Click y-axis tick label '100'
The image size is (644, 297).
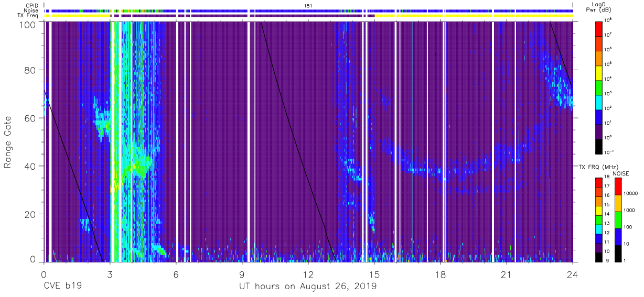28,24
